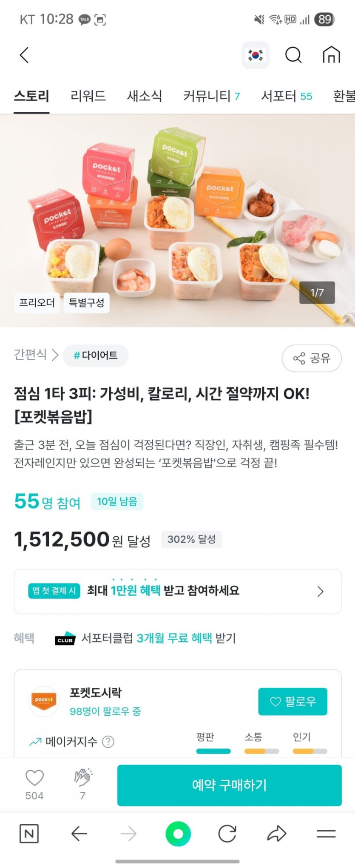Image resolution: width=355 pixels, height=868 pixels.
Task: Open Naver browser home N icon
Action: click(x=29, y=834)
